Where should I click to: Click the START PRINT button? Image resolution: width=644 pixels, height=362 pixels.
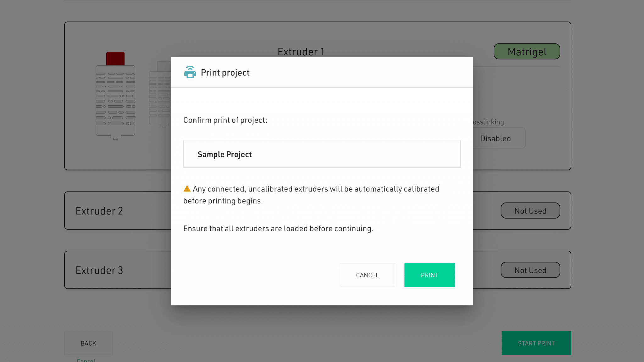(536, 343)
